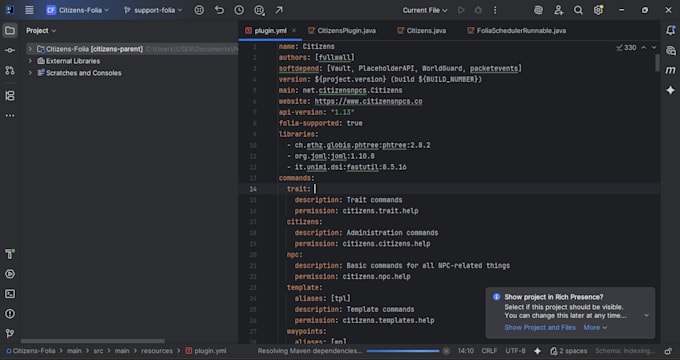The image size is (680, 360).
Task: Expand the Citizens-Folia [citizens-parent] node
Action: [30, 49]
